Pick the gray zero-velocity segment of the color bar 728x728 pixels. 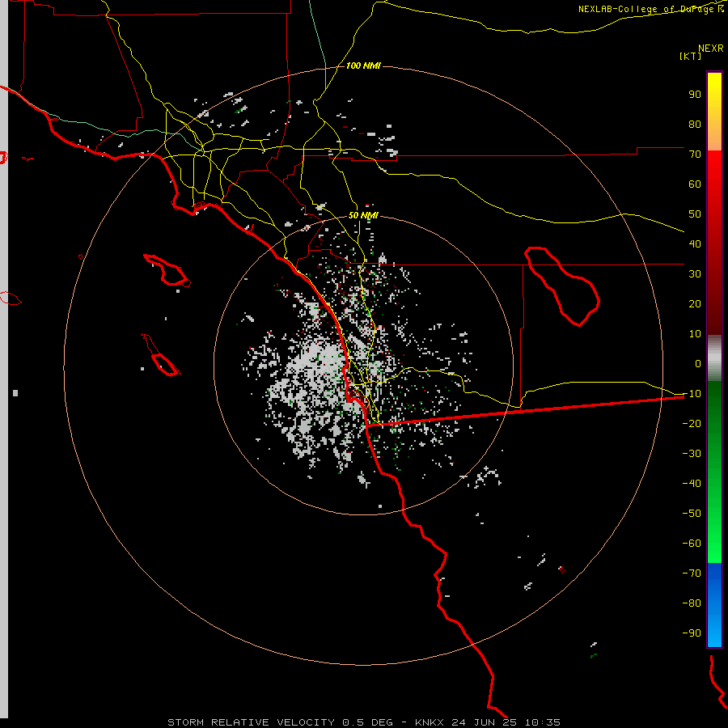click(714, 358)
